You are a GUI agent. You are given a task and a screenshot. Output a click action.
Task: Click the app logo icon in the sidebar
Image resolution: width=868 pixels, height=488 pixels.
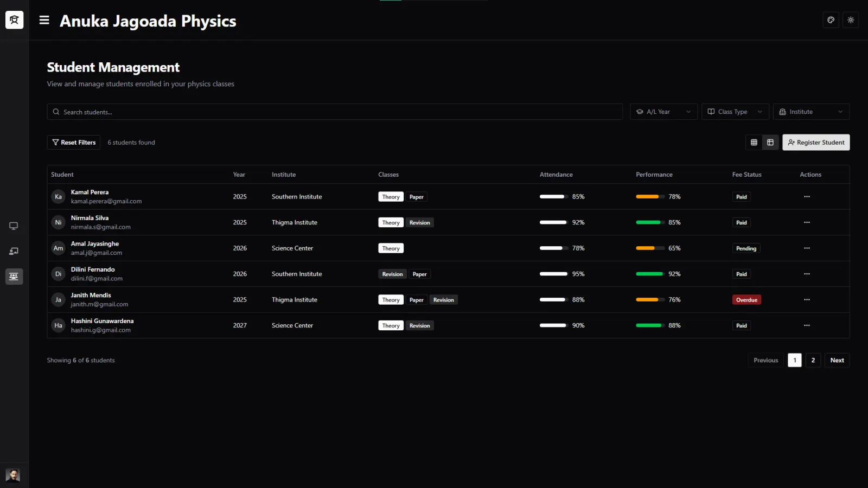(x=14, y=20)
